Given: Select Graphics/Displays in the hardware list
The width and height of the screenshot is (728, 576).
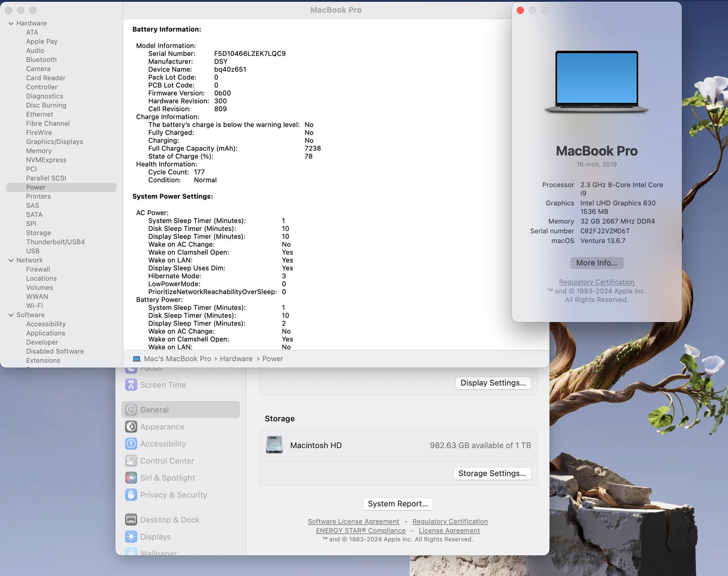Looking at the screenshot, I should (x=54, y=142).
